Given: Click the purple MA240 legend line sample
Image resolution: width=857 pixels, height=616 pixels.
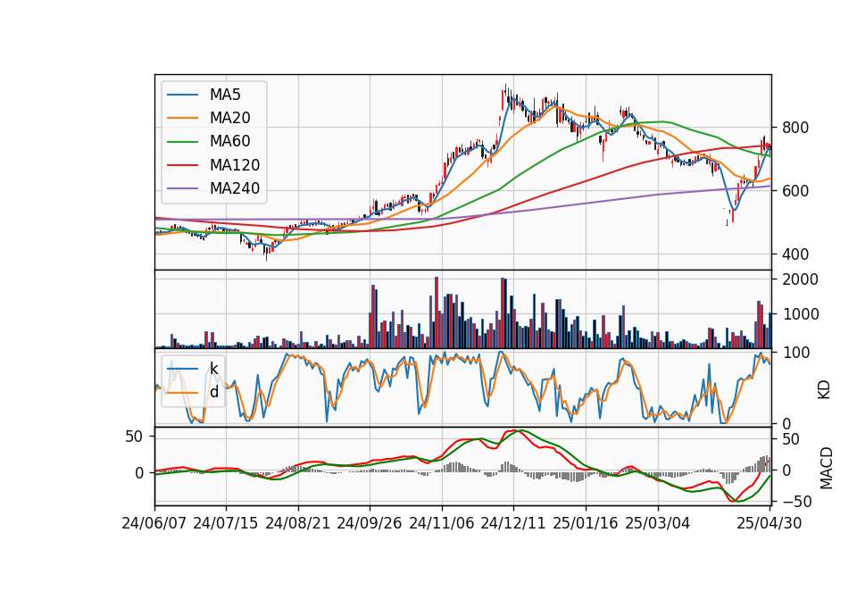Looking at the screenshot, I should pos(182,188).
